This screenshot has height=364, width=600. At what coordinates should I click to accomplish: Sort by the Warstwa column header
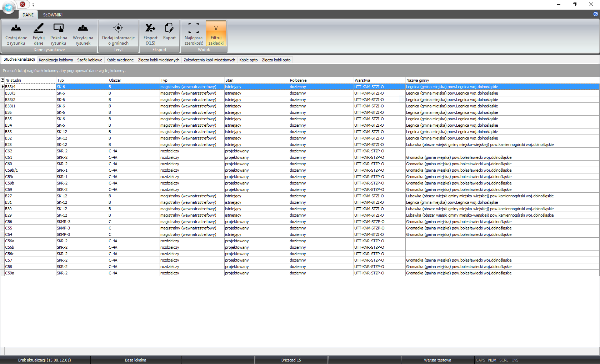379,80
